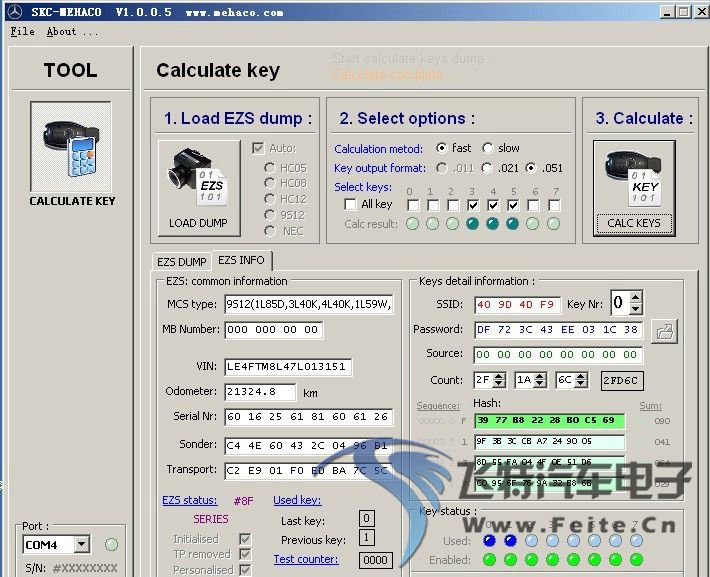Click the Test counter 0000 value box
The height and width of the screenshot is (577, 710).
[375, 560]
